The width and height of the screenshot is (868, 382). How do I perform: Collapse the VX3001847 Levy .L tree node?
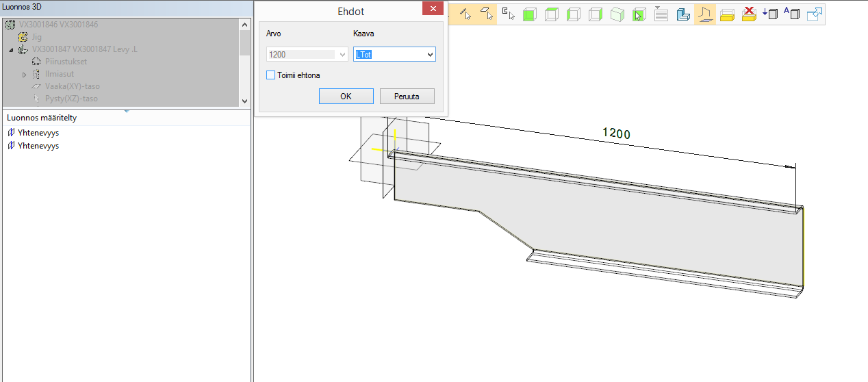[12, 50]
